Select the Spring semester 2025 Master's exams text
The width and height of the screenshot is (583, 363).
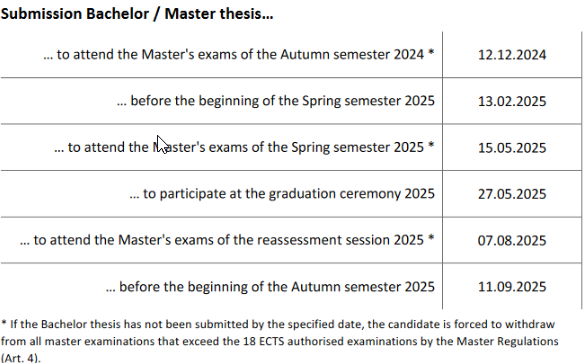click(x=244, y=147)
